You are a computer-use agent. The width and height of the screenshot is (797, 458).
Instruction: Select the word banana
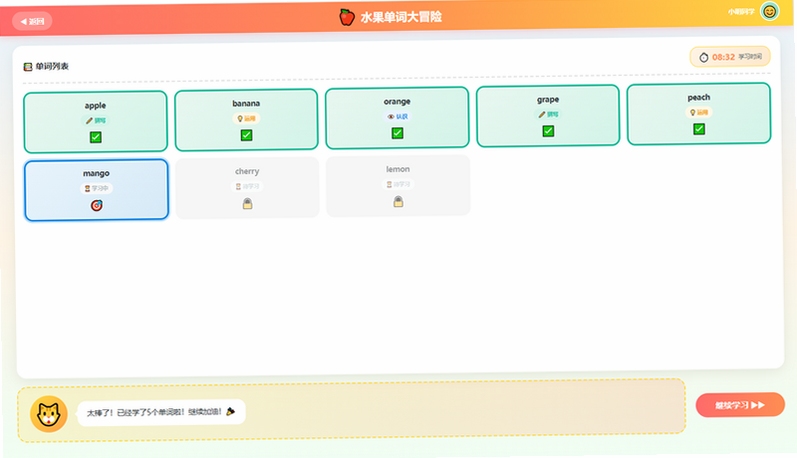tap(247, 120)
